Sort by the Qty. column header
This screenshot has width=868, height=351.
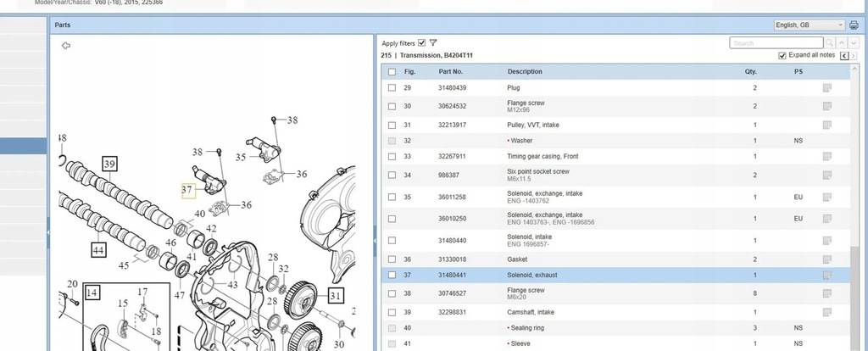tap(751, 72)
